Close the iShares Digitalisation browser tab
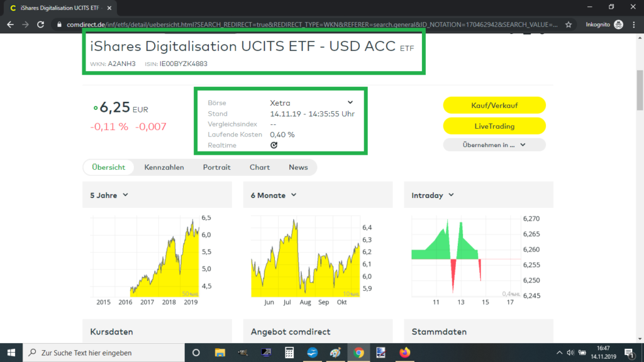Screen dimensions: 644x362 (109, 8)
